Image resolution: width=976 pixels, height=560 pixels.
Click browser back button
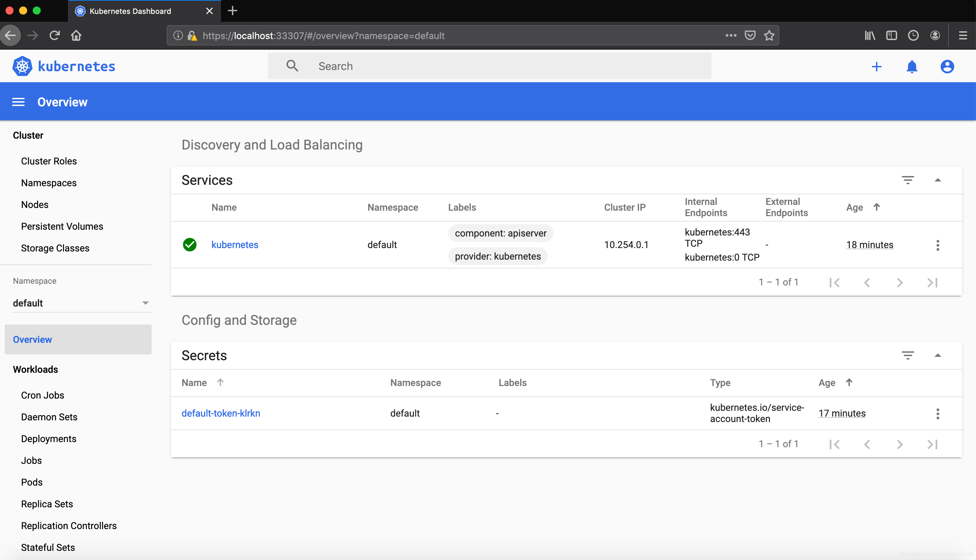tap(11, 35)
